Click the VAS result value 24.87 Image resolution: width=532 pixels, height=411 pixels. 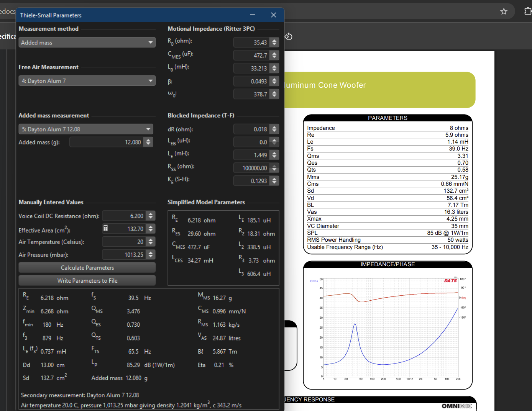click(x=219, y=338)
